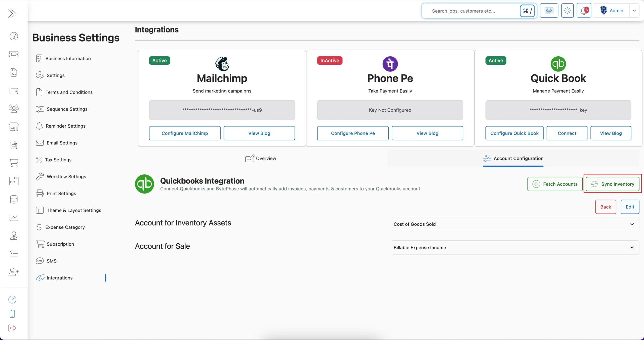Open the store shop icon in sidebar
Image resolution: width=644 pixels, height=340 pixels.
pos(14,127)
